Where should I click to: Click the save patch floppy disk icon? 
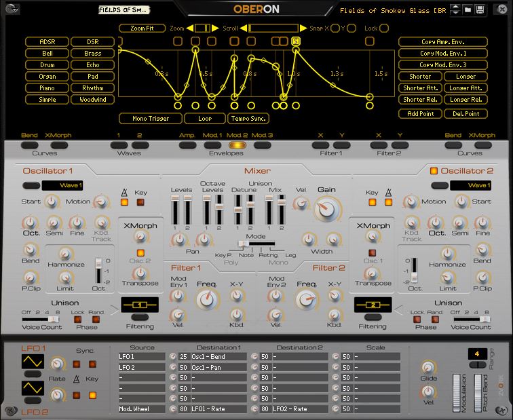(x=480, y=10)
